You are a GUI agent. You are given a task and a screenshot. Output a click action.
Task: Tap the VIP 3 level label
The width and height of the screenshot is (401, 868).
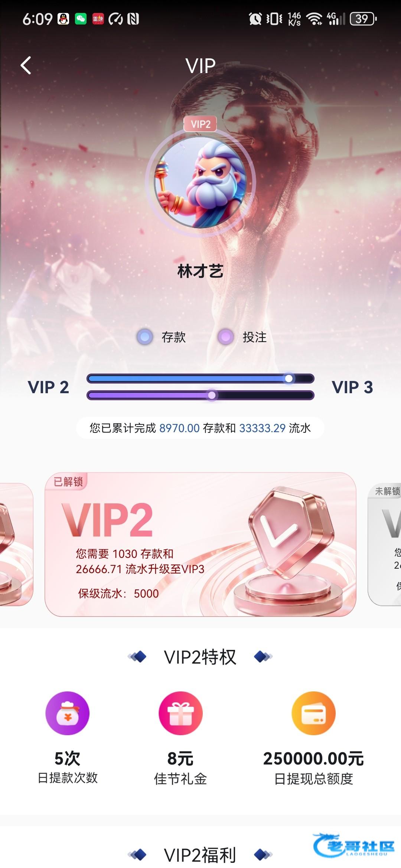coord(352,387)
